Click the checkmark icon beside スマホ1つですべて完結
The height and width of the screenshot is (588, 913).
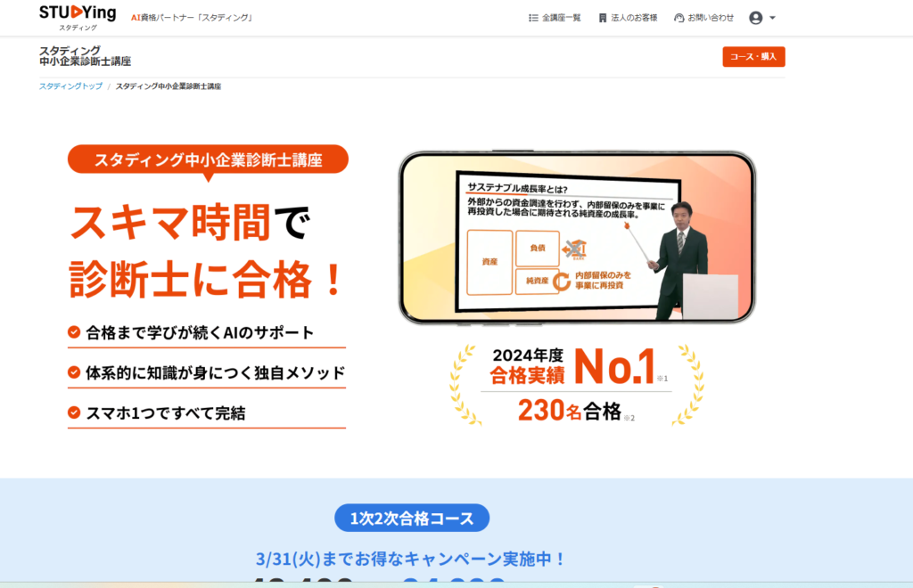[74, 412]
